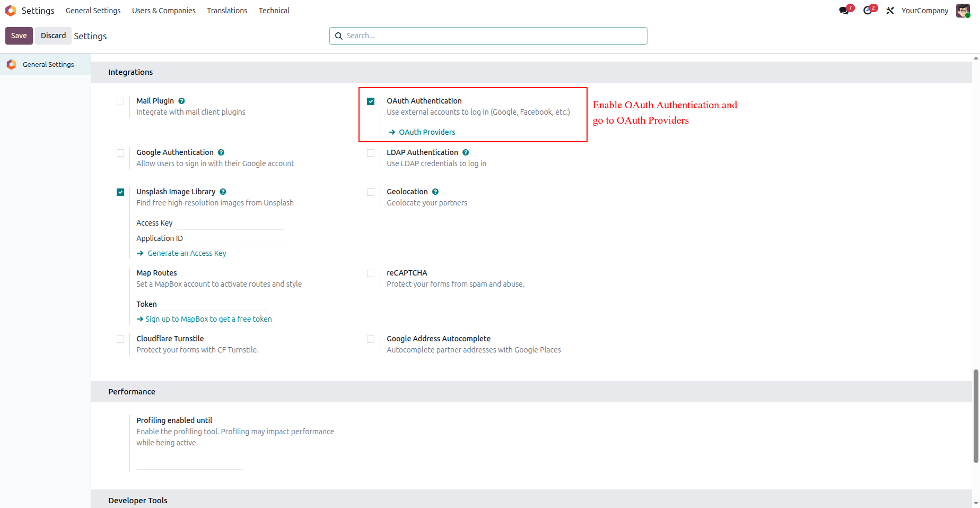The height and width of the screenshot is (508, 980).
Task: Click the Settings breadcrumb title
Action: coord(90,36)
